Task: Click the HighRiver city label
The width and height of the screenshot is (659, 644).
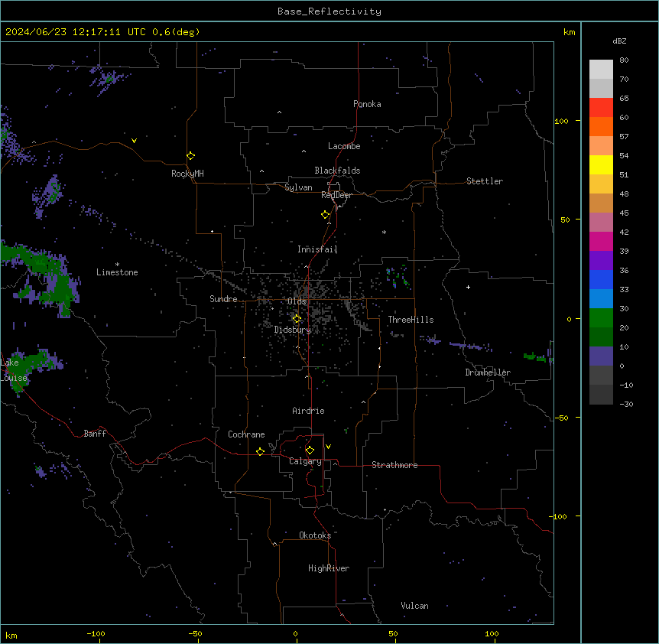Action: pyautogui.click(x=329, y=568)
